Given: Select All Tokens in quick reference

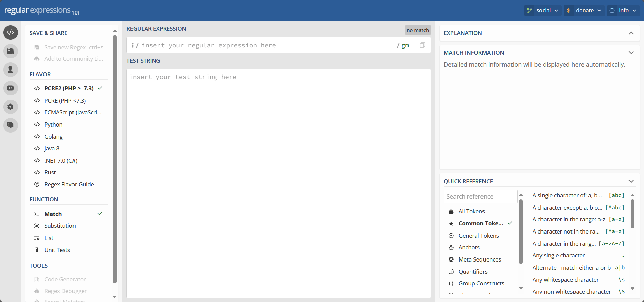Looking at the screenshot, I should click(x=471, y=211).
